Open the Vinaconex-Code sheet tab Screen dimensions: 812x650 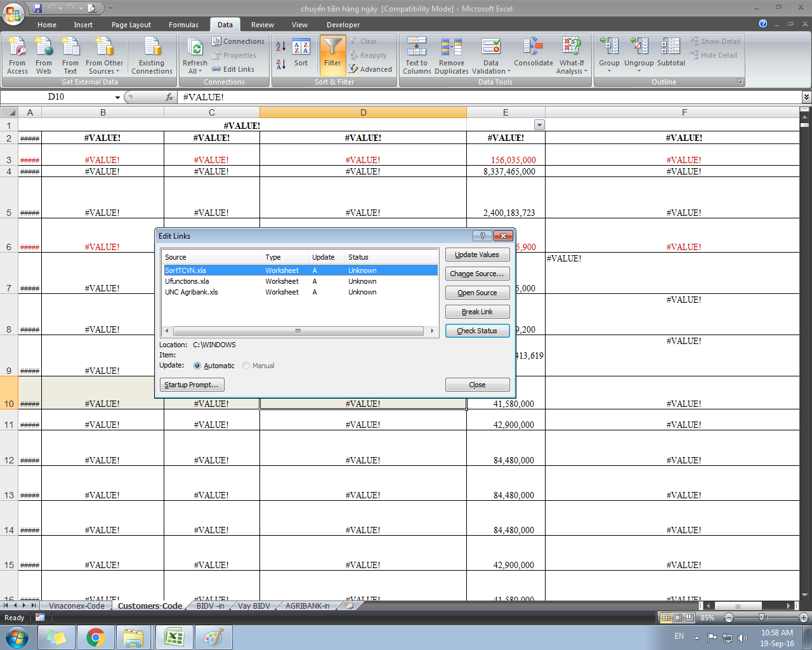click(x=76, y=606)
